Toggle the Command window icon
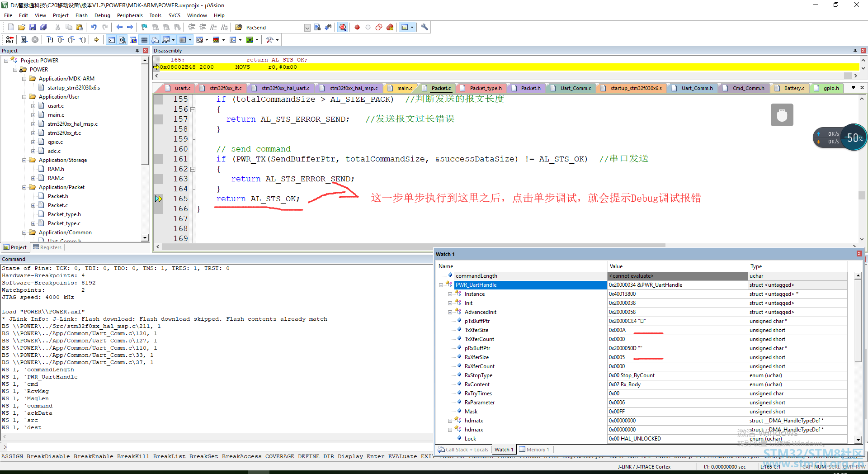 point(111,40)
